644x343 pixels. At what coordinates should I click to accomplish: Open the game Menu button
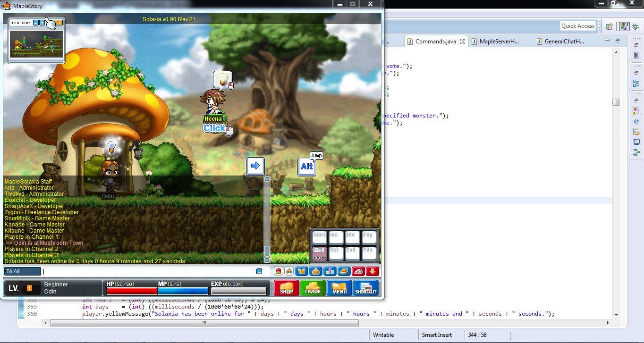(339, 288)
